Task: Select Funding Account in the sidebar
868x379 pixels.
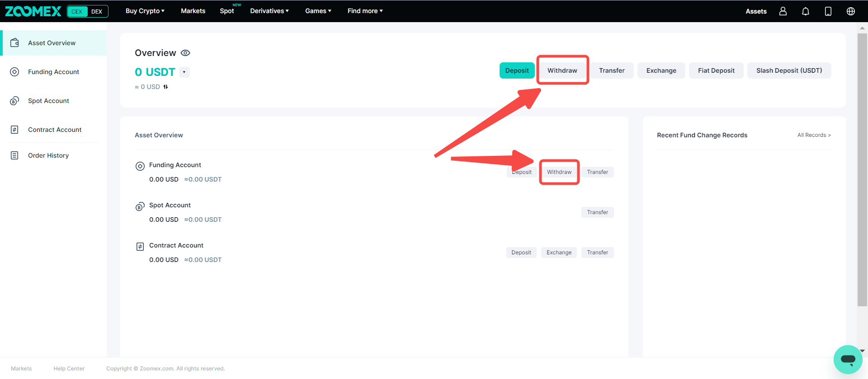Action: coord(53,72)
